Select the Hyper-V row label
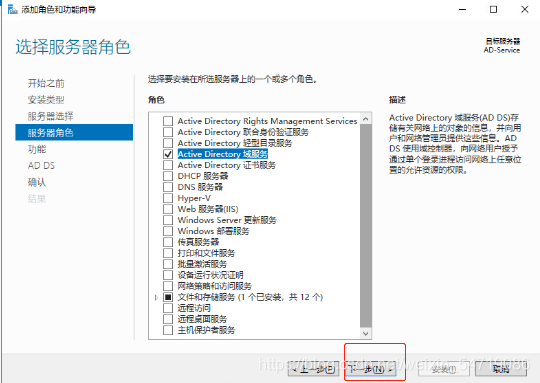Viewport: 540px width, 383px height. (194, 198)
